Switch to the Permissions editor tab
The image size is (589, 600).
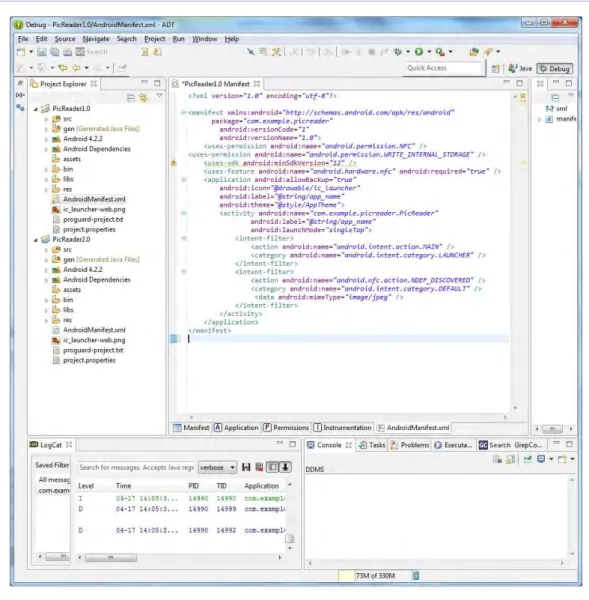click(x=286, y=427)
